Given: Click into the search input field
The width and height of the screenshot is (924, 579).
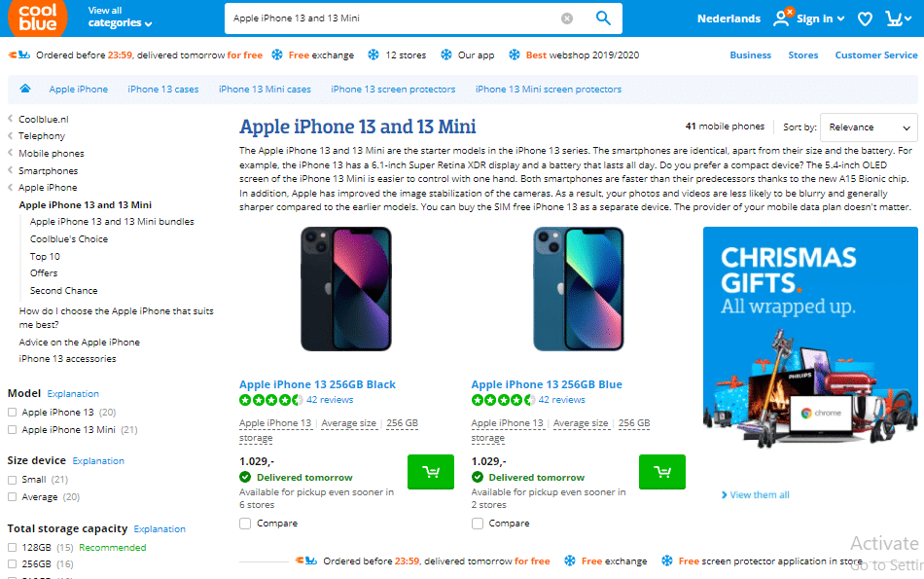Looking at the screenshot, I should [389, 18].
